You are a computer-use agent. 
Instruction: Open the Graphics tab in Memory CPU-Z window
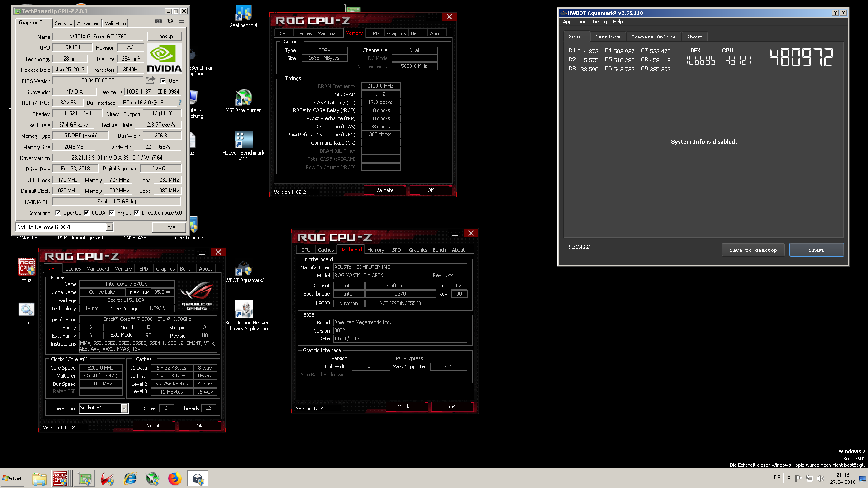[396, 33]
